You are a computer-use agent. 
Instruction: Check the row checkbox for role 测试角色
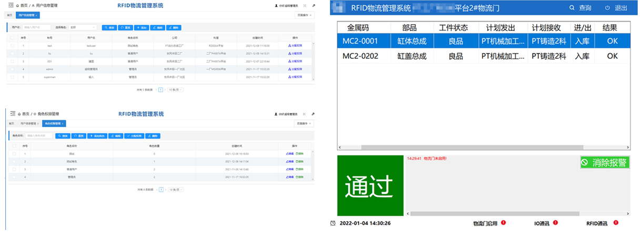(14, 162)
